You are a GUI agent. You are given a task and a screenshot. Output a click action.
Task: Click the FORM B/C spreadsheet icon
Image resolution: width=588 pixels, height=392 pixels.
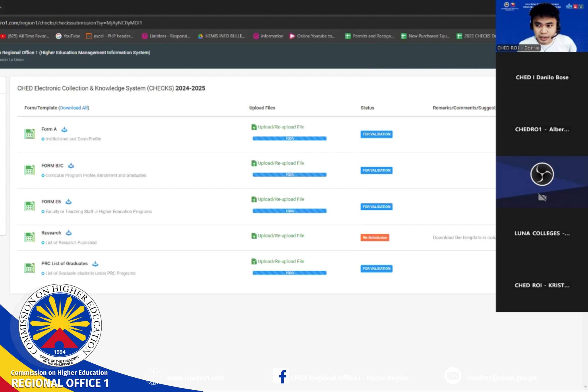tap(29, 170)
